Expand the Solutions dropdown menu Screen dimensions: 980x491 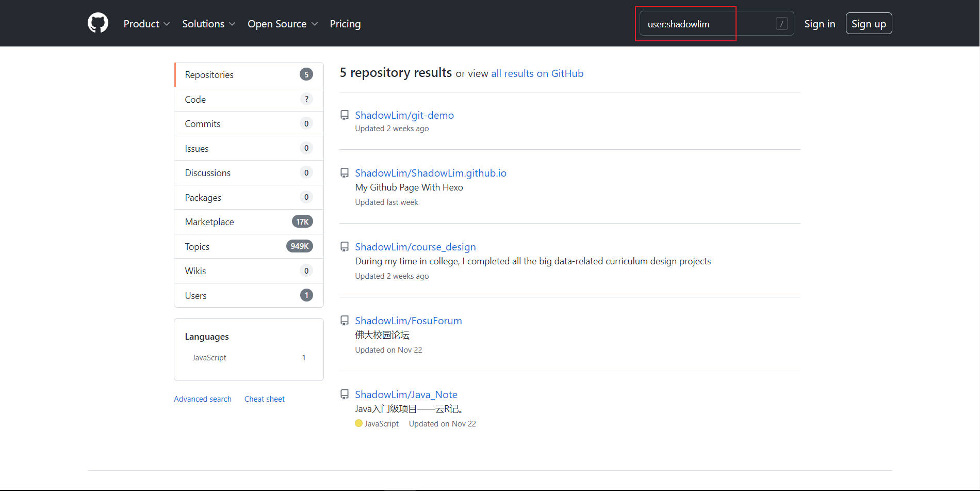click(208, 24)
